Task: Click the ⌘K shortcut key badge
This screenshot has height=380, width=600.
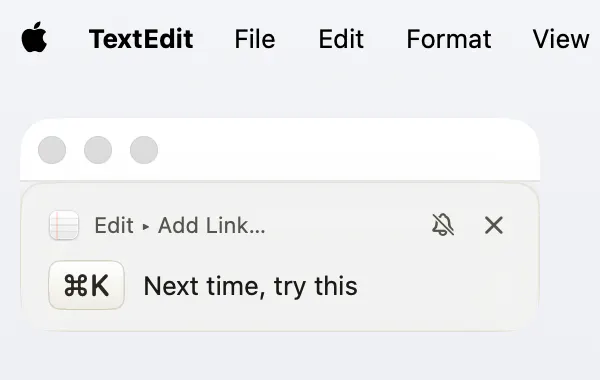Action: [86, 285]
